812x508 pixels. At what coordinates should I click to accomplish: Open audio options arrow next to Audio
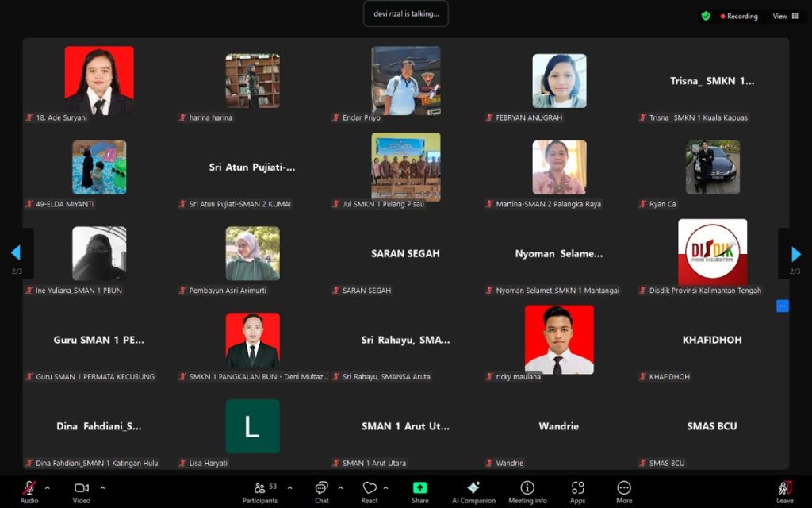coord(48,488)
